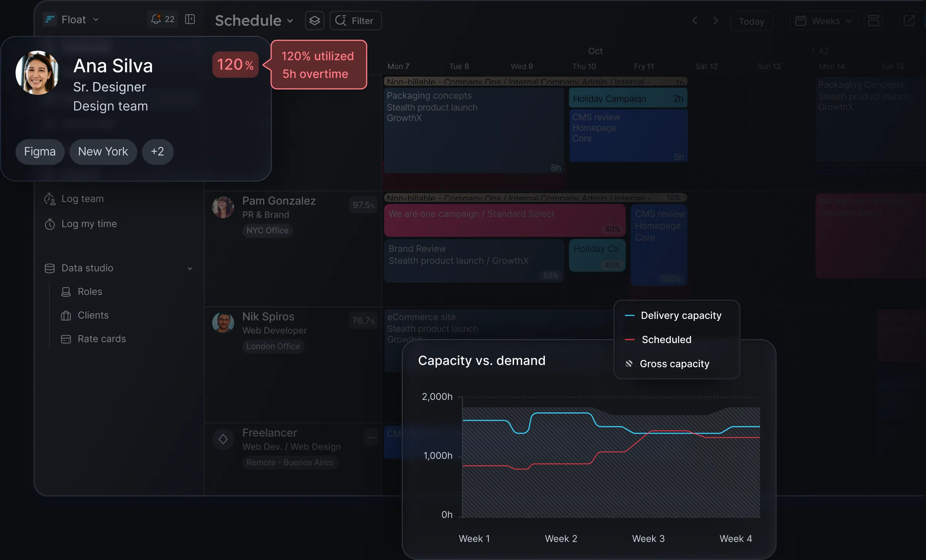The height and width of the screenshot is (560, 926).
Task: Open the Schedule view dropdown
Action: click(x=254, y=20)
